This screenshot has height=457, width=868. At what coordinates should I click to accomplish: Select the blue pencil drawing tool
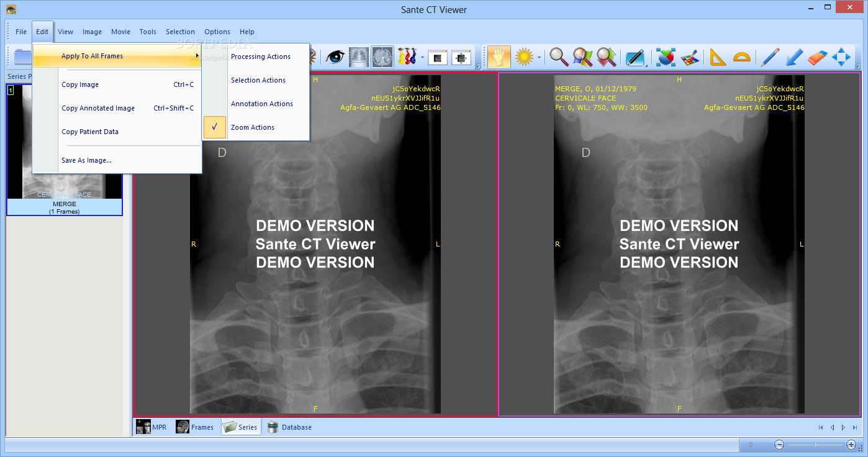(771, 57)
